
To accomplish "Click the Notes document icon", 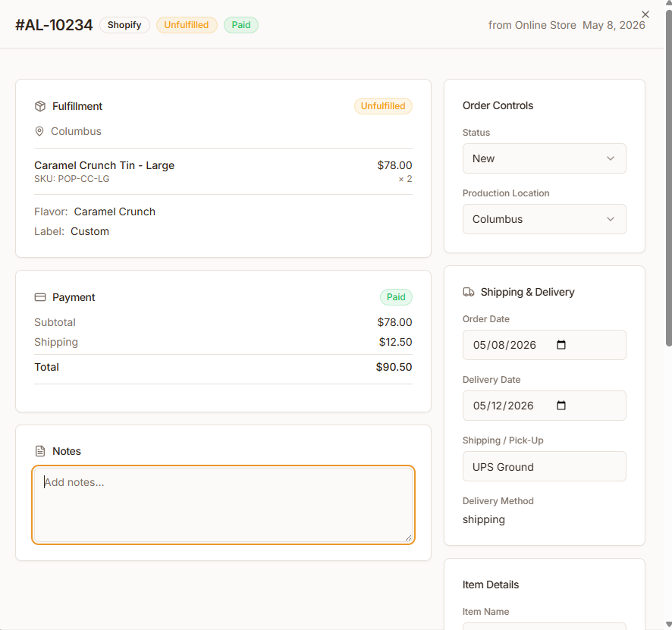I will [x=40, y=451].
